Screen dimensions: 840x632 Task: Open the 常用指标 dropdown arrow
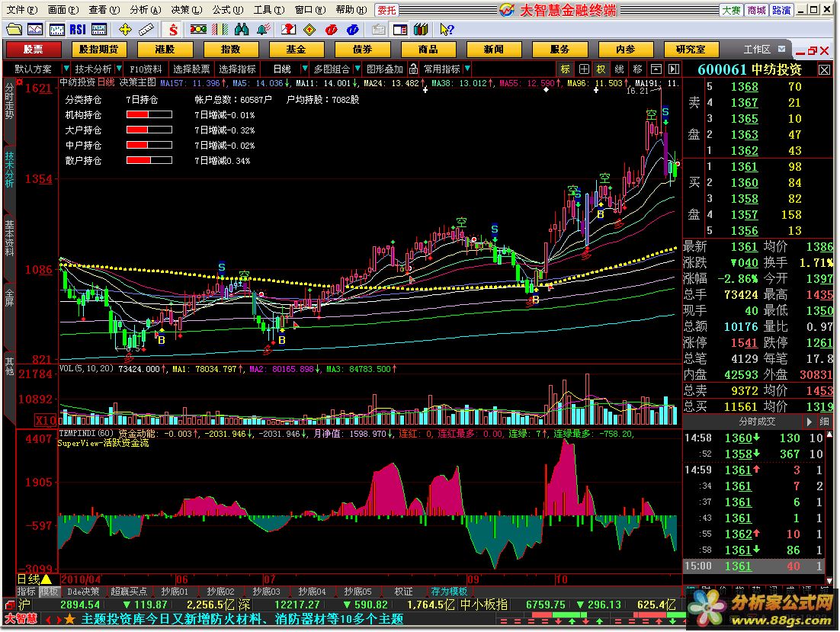[x=467, y=69]
